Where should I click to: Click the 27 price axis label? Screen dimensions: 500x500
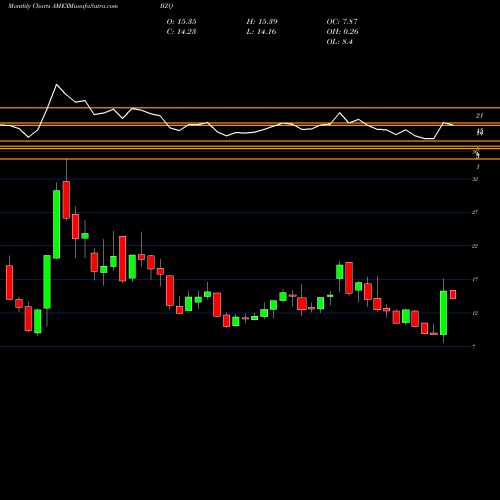pos(475,212)
